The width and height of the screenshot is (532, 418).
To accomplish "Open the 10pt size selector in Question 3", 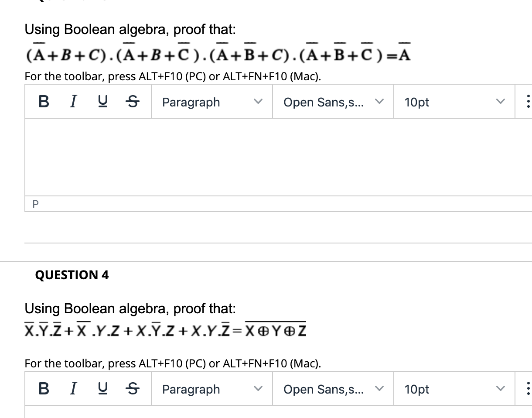I will click(454, 102).
